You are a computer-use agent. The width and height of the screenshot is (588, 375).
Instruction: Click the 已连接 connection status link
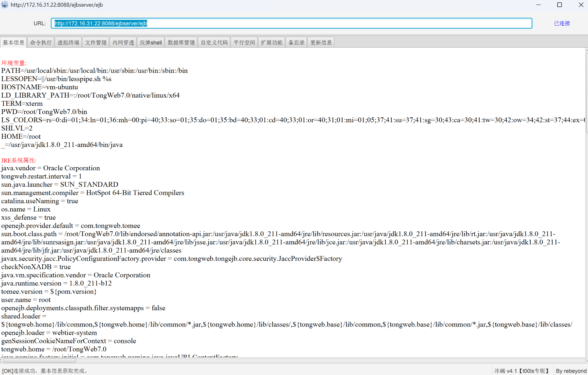click(562, 23)
